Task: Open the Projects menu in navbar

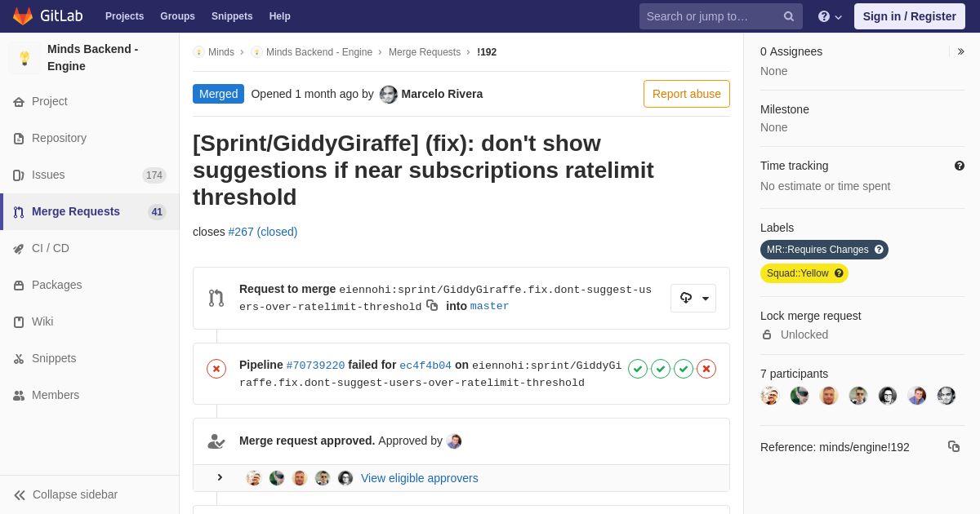Action: pos(124,16)
